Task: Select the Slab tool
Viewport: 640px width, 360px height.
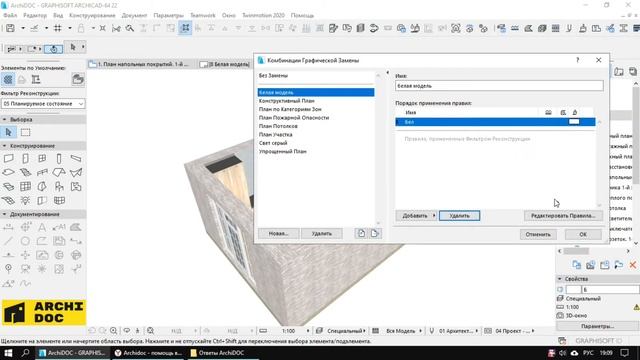Action: pyautogui.click(x=9, y=172)
